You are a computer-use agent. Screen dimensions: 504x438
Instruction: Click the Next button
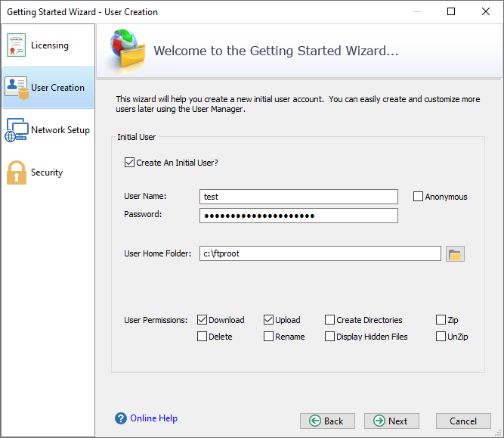click(391, 421)
